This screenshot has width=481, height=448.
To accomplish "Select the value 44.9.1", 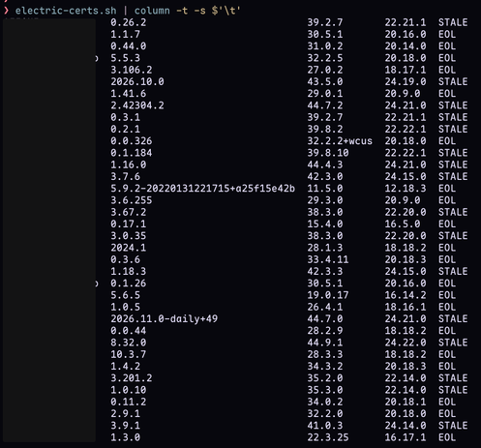I will [325, 343].
